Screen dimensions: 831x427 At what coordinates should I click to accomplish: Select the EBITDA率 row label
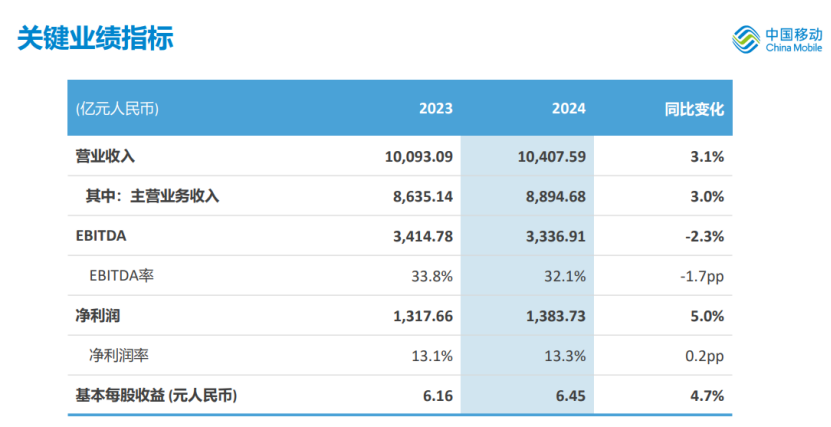click(121, 275)
